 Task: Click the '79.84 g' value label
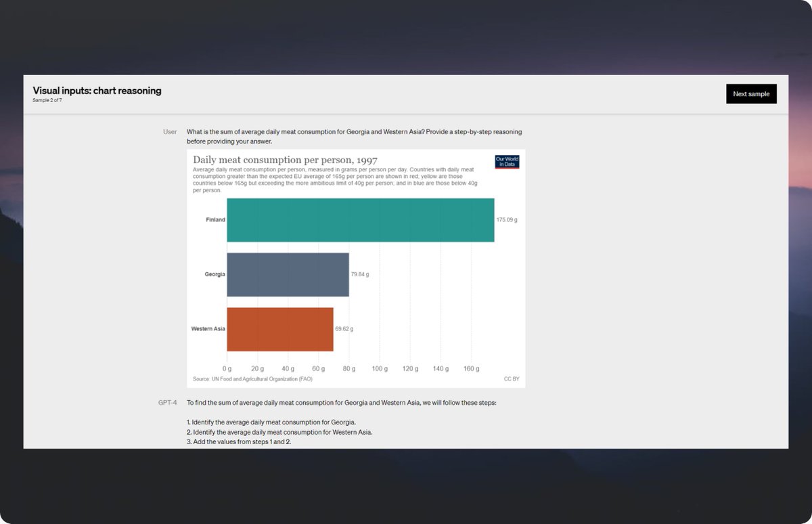[x=360, y=274]
